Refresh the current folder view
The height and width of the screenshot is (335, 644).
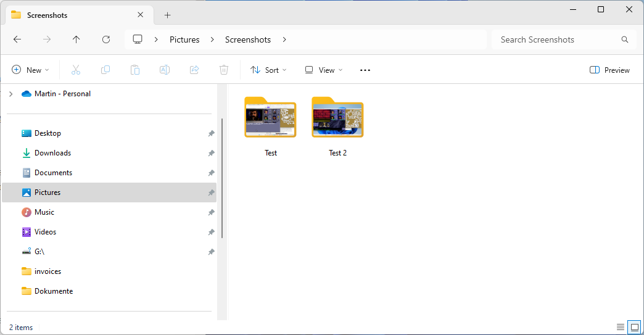click(106, 39)
